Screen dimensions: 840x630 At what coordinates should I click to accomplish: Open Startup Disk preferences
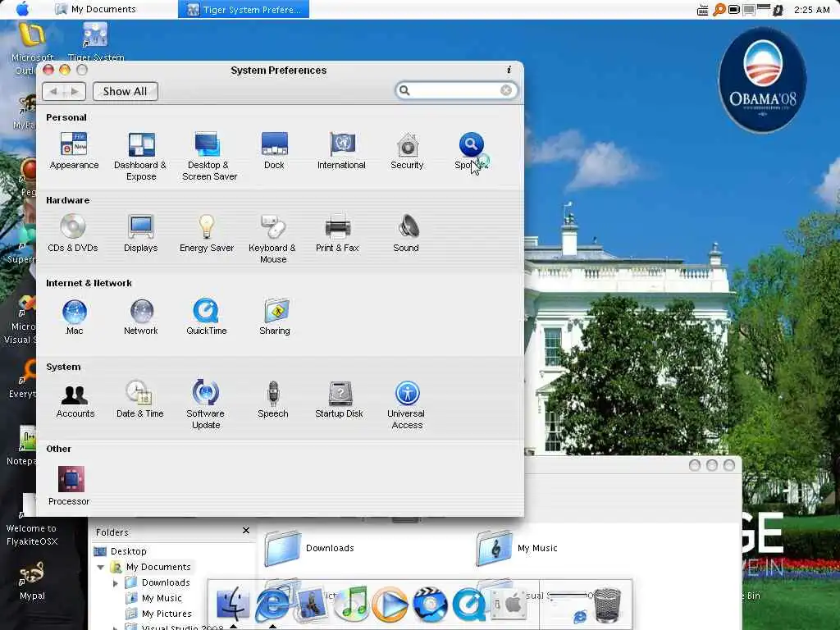point(339,399)
